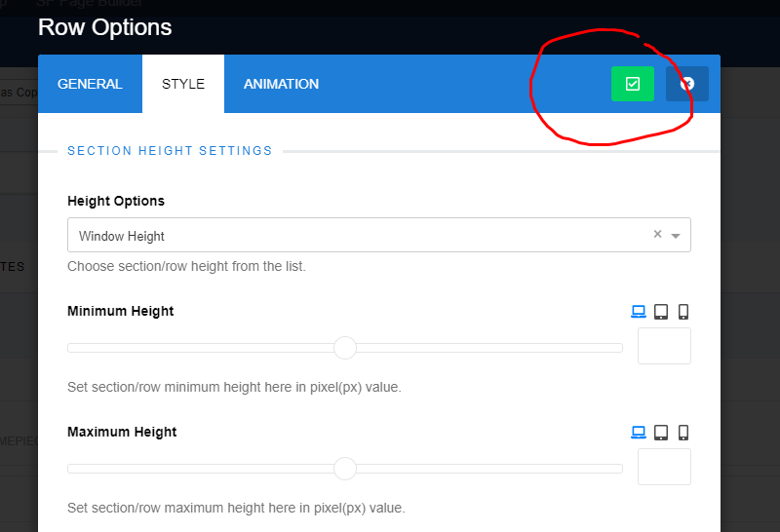Focus the Minimum Height value field
780x532 pixels.
point(664,346)
